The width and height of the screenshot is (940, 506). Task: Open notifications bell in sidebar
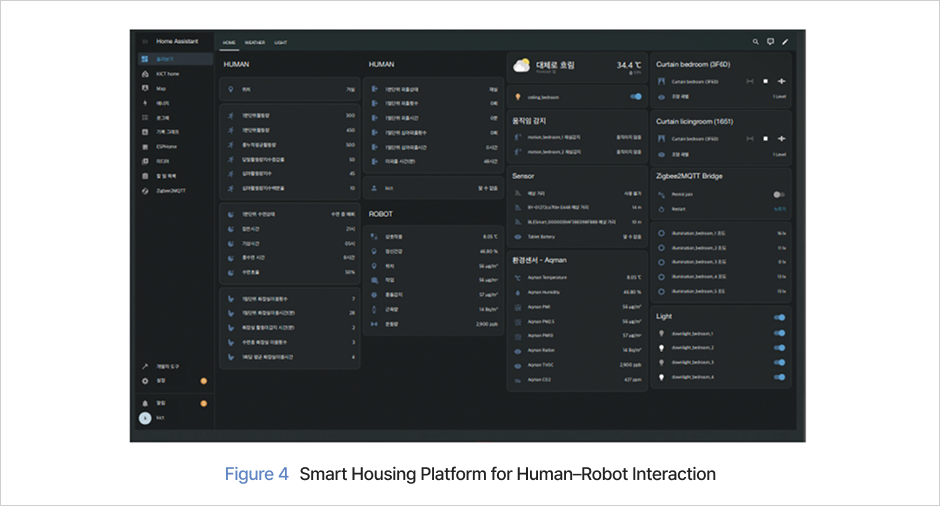[176, 403]
